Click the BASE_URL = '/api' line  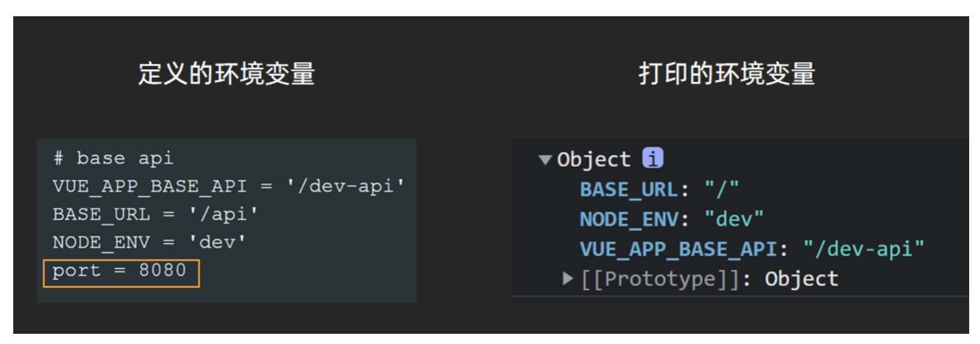tap(155, 214)
